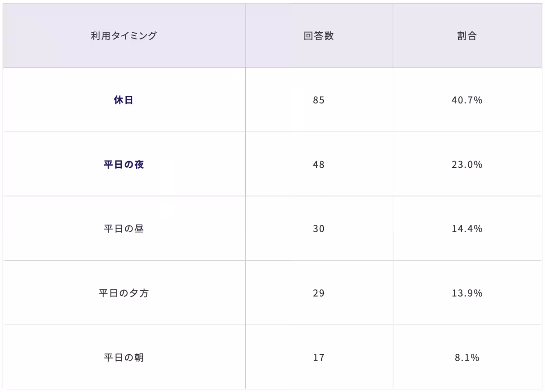Click the 回答数 column header
The height and width of the screenshot is (392, 545).
[x=319, y=36]
